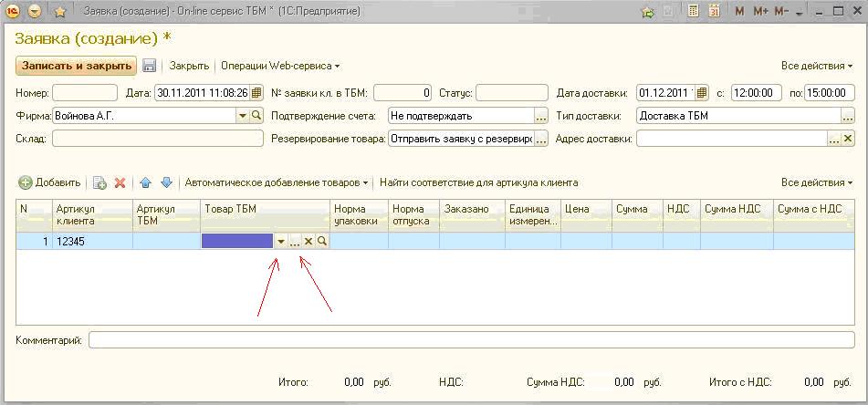Click the delivery end time 15:00:00 field
Viewport: 868px width, 405px height.
point(830,93)
